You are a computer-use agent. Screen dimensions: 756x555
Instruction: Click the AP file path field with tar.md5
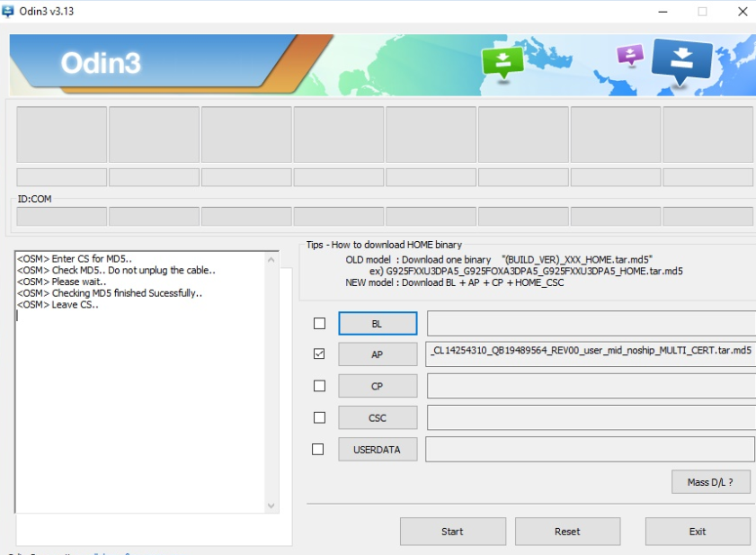pyautogui.click(x=591, y=354)
